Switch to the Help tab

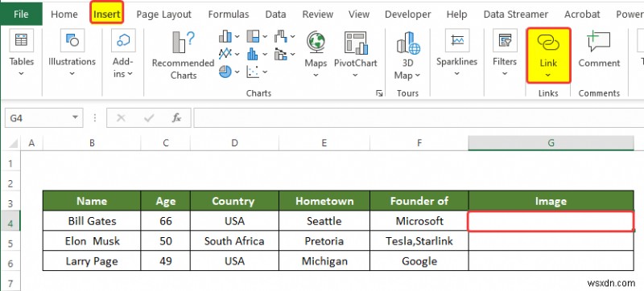pyautogui.click(x=456, y=14)
